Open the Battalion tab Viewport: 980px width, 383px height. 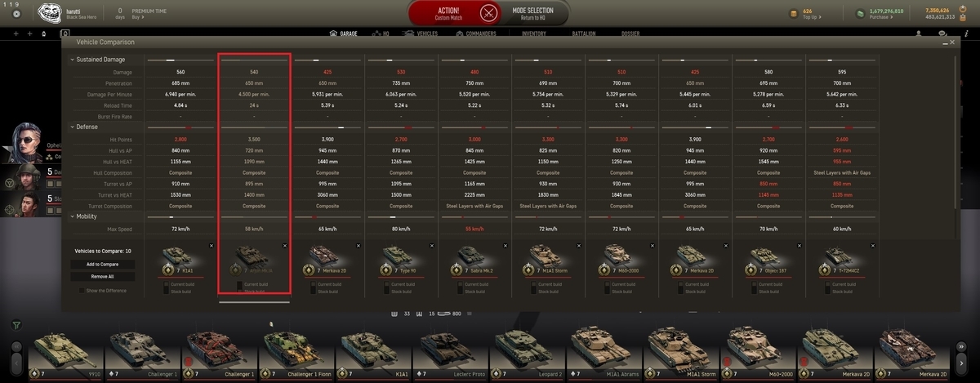point(582,34)
